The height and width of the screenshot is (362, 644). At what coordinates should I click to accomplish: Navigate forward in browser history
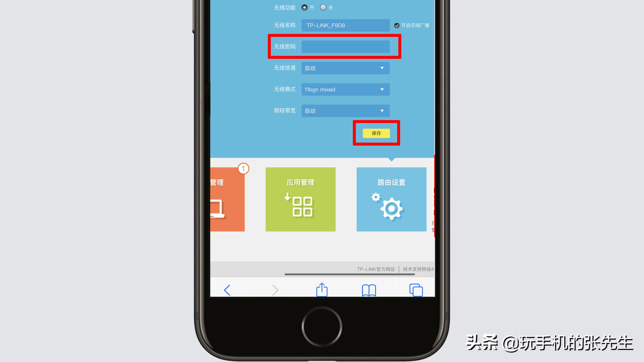click(x=275, y=290)
